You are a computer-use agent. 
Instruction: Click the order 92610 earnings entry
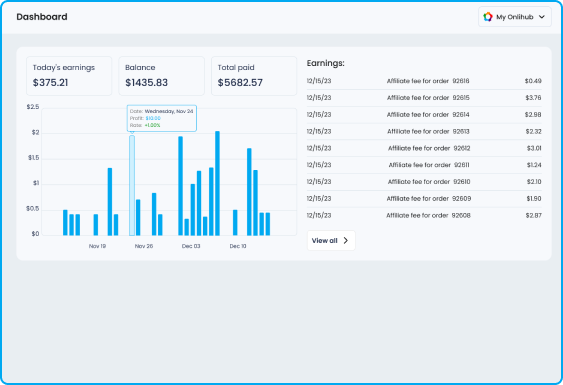tap(424, 182)
